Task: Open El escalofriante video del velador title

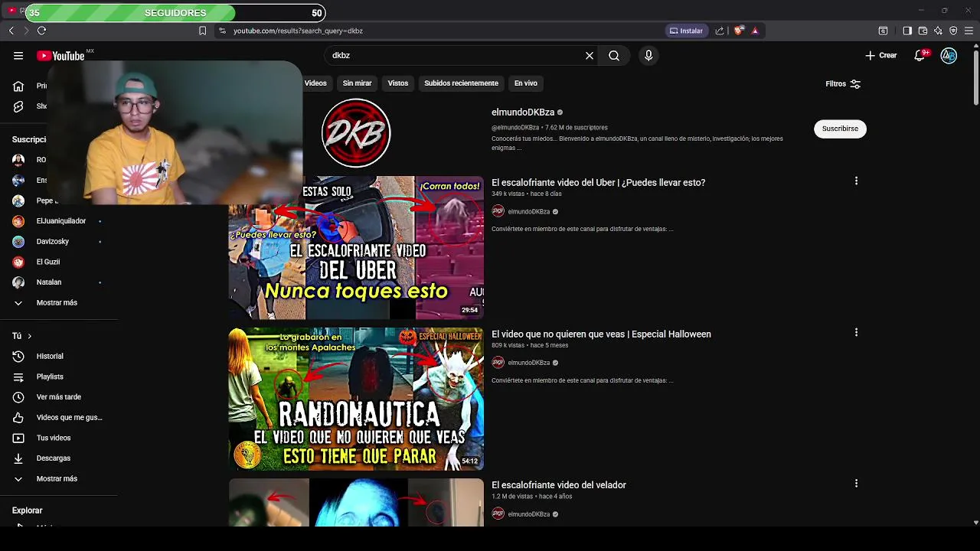Action: pyautogui.click(x=559, y=485)
